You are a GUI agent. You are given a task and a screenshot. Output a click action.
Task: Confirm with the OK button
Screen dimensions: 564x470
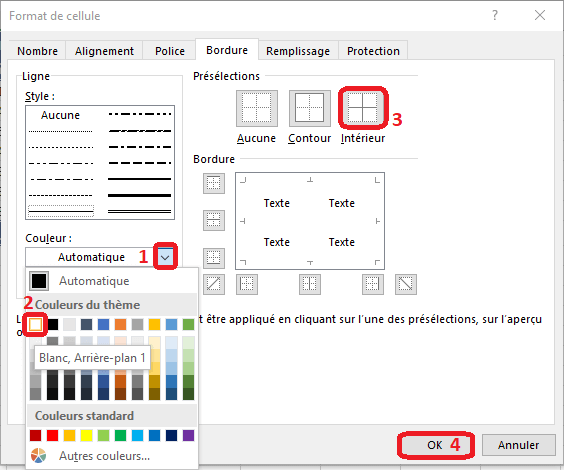click(x=436, y=445)
